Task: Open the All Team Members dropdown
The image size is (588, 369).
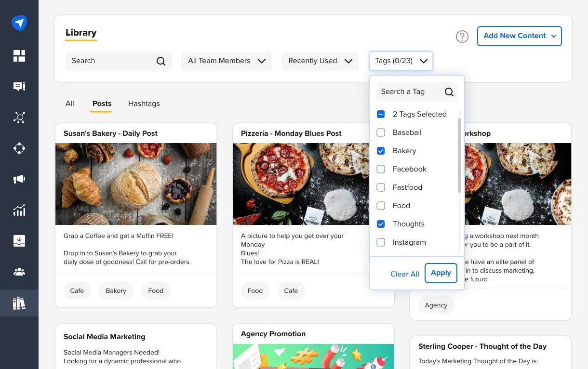Action: tap(226, 61)
